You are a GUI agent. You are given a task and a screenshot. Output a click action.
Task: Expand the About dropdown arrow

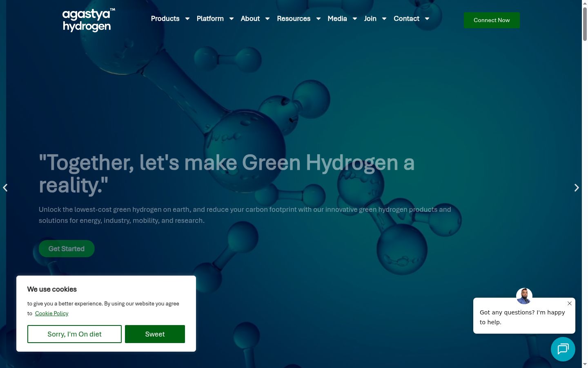coord(267,19)
